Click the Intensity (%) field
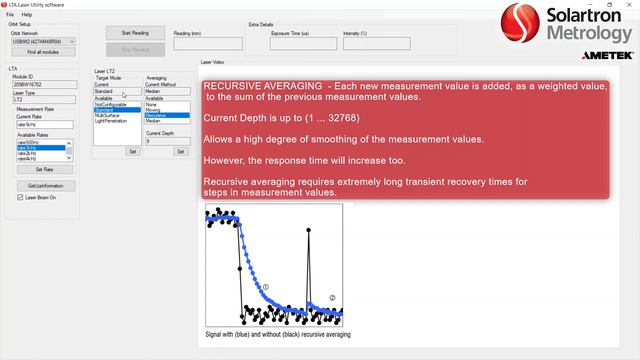 pos(377,44)
